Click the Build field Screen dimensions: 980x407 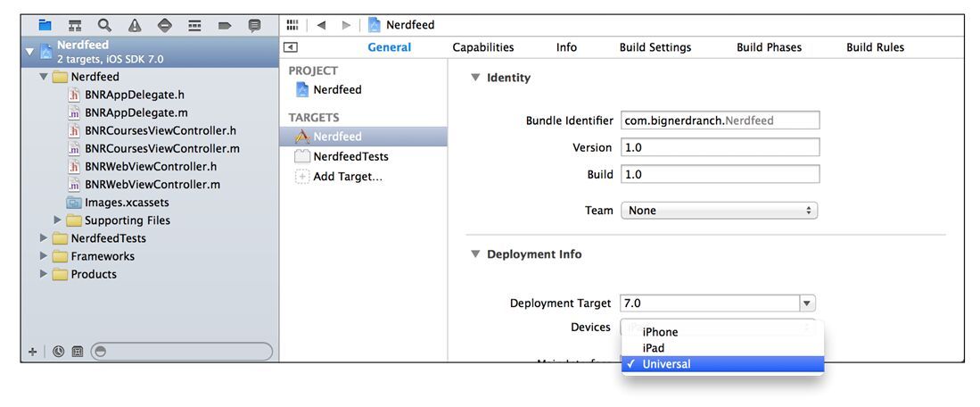pyautogui.click(x=720, y=174)
